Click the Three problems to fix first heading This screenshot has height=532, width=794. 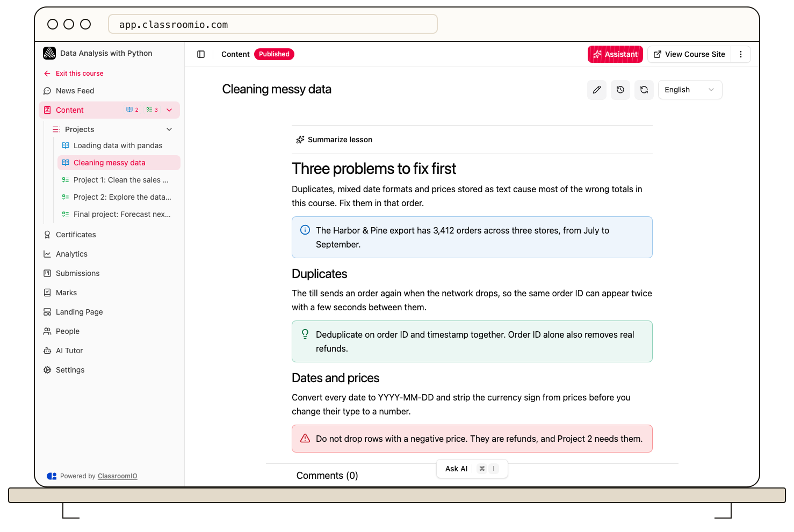[x=374, y=169]
